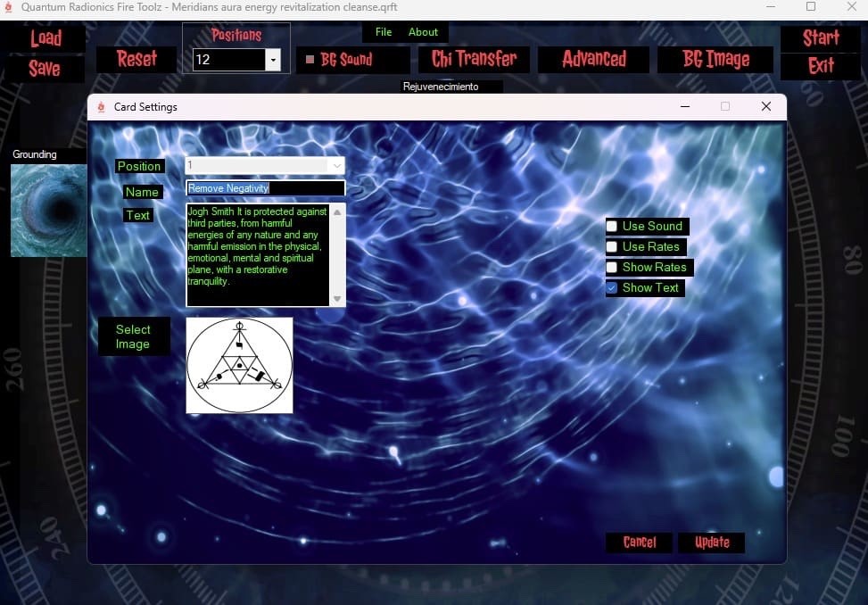Click Update in Card Settings

click(712, 543)
